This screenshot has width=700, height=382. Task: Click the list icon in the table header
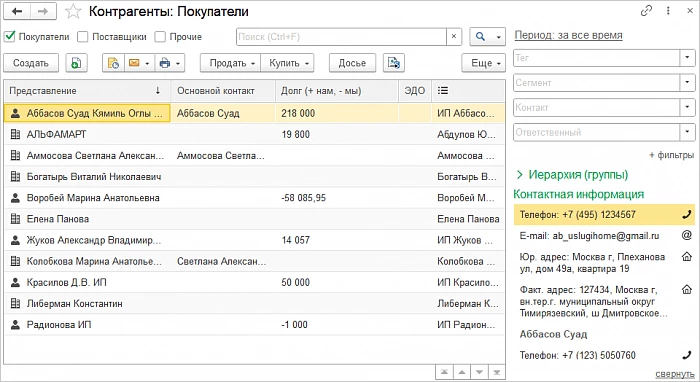coord(443,91)
